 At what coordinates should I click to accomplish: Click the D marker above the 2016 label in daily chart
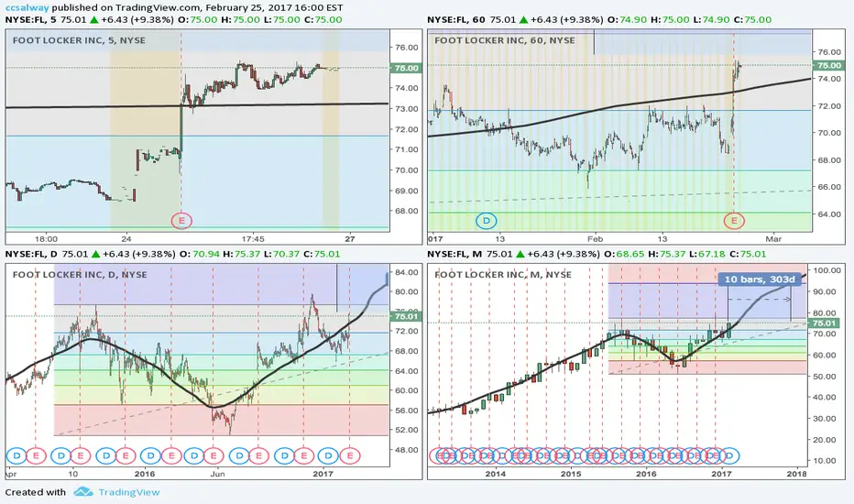pos(150,455)
